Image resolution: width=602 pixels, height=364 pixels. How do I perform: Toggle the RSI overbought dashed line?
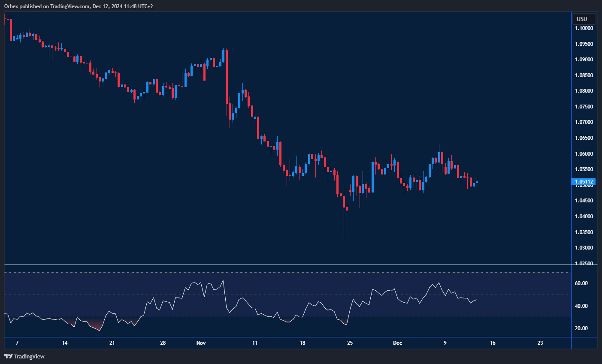coord(283,271)
